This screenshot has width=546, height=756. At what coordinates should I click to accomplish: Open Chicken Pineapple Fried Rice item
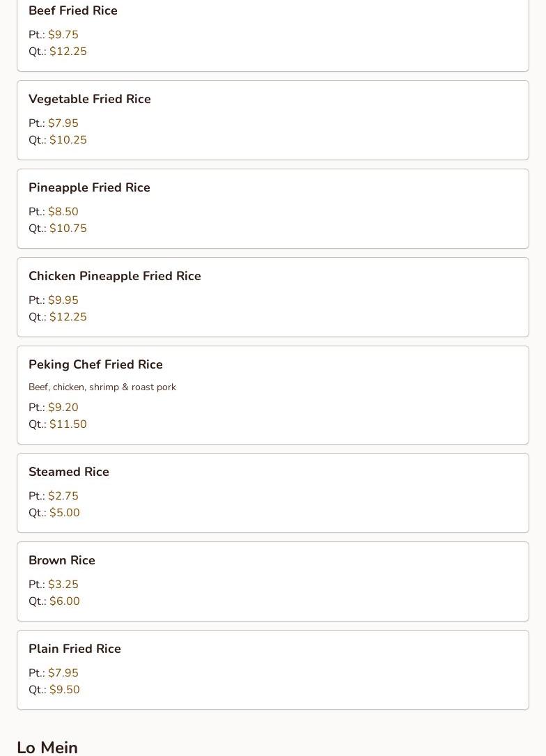click(x=115, y=276)
